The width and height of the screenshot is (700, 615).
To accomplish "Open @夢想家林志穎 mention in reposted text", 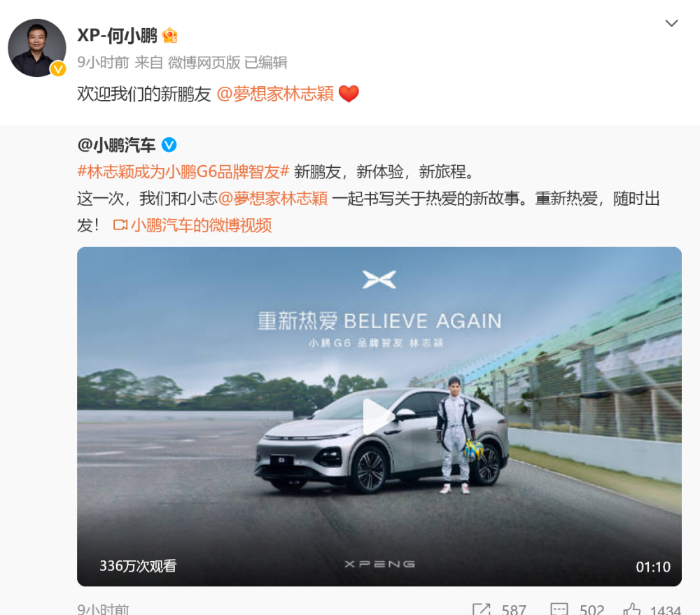I will [273, 199].
